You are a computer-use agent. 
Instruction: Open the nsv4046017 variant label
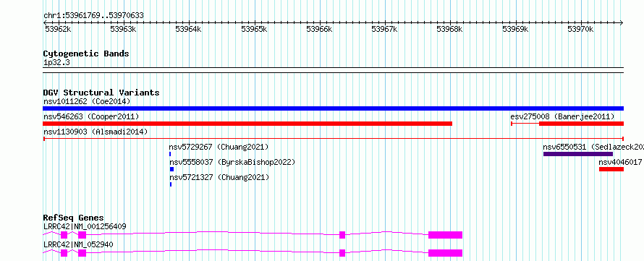(621, 162)
